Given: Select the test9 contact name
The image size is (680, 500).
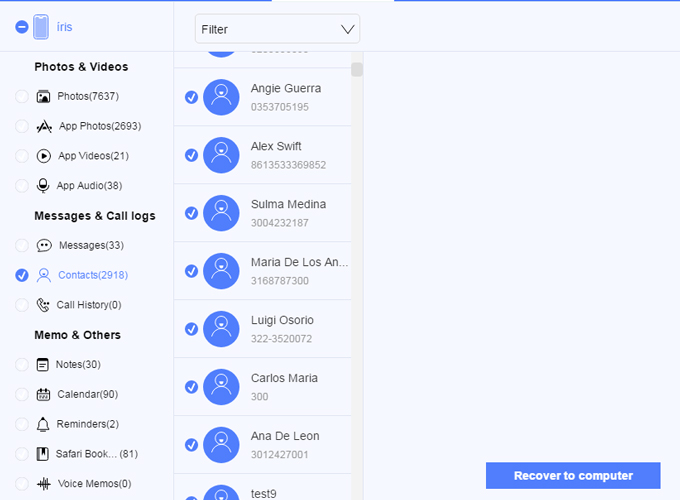Looking at the screenshot, I should pos(264,493).
